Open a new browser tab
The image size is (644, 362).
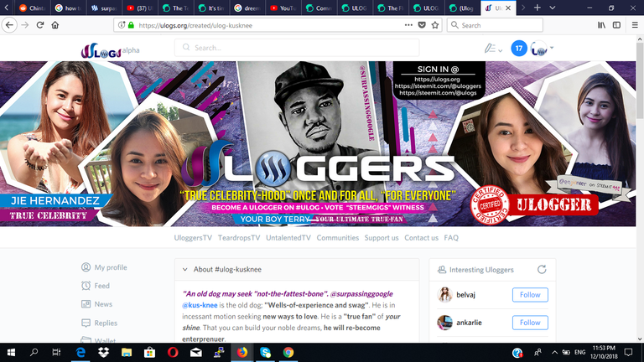[x=538, y=8]
